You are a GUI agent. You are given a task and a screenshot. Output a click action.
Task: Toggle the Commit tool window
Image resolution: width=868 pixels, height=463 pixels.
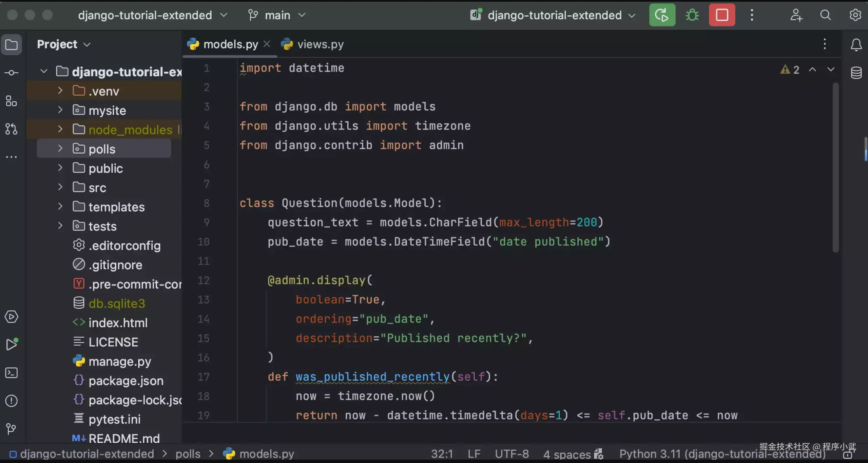12,73
